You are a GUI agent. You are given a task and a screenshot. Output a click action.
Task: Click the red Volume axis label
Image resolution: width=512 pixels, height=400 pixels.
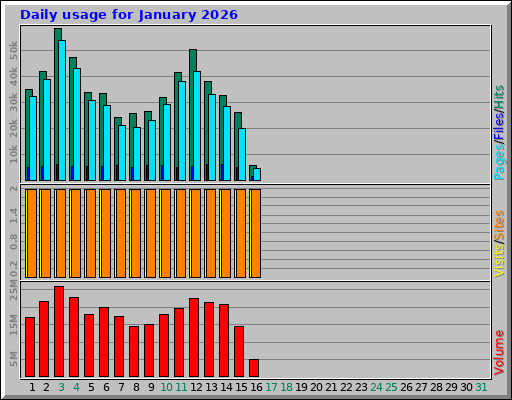[x=499, y=353]
